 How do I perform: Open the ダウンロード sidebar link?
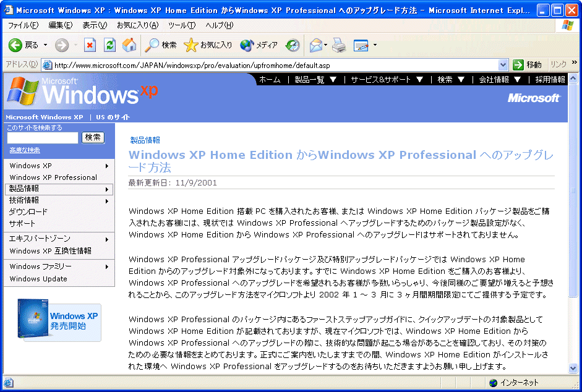tap(28, 212)
